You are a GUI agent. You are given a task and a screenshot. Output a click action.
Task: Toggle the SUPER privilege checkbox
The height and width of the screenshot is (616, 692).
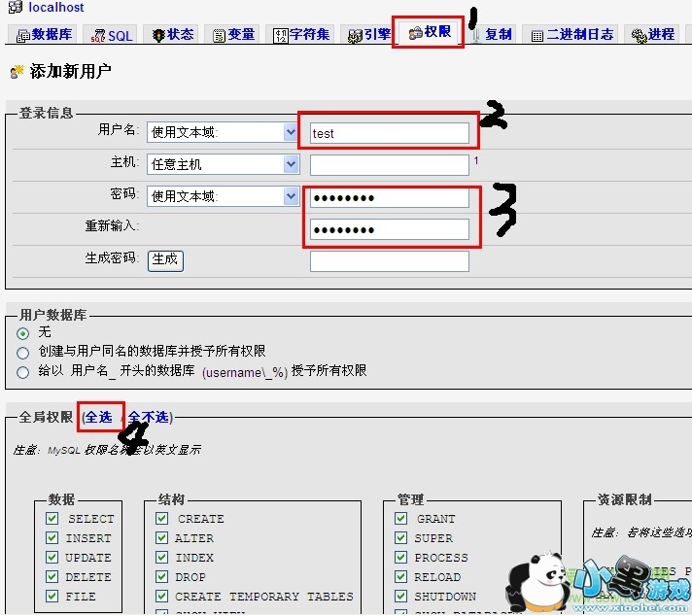click(x=401, y=537)
